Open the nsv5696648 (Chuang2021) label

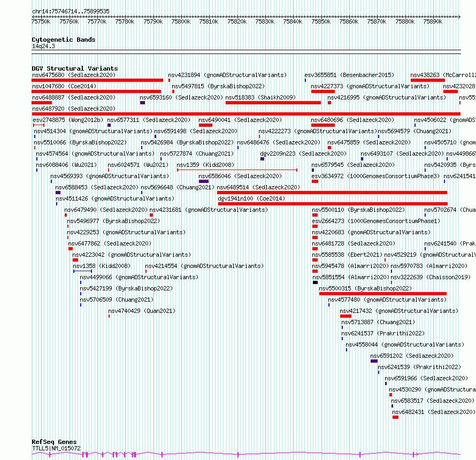178,187
